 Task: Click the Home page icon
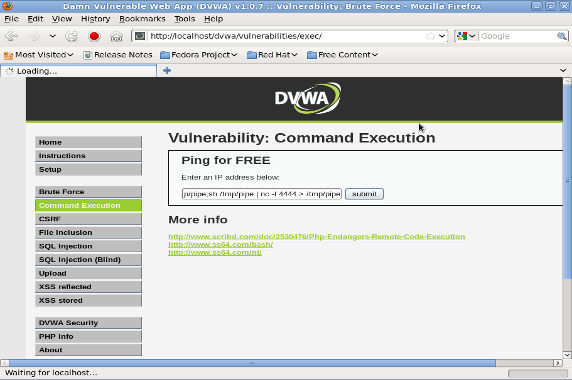point(116,36)
